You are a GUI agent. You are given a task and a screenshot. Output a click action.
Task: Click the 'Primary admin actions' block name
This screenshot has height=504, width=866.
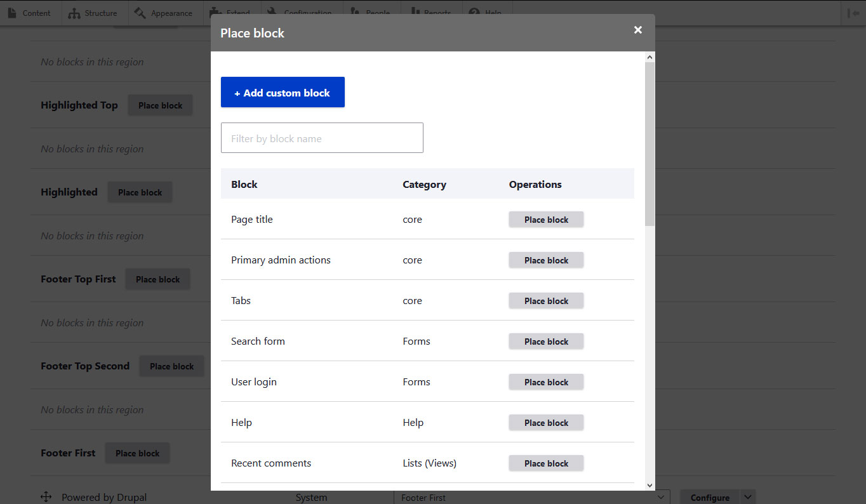point(281,260)
